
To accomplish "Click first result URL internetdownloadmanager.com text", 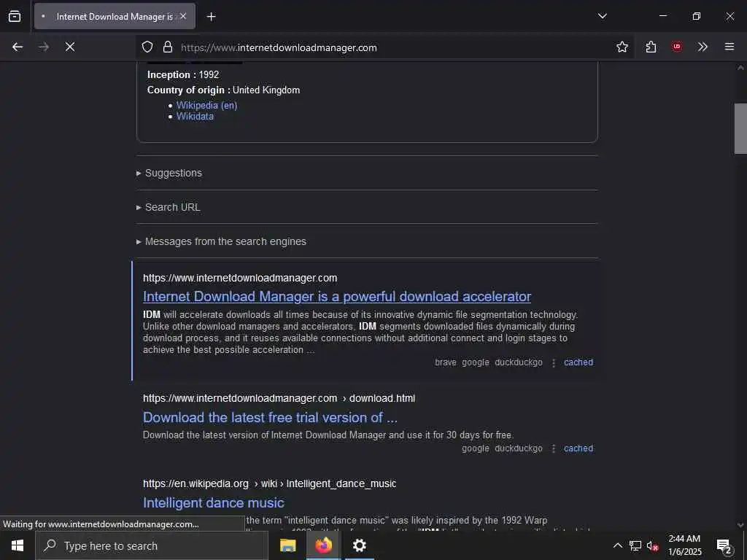I will (240, 278).
